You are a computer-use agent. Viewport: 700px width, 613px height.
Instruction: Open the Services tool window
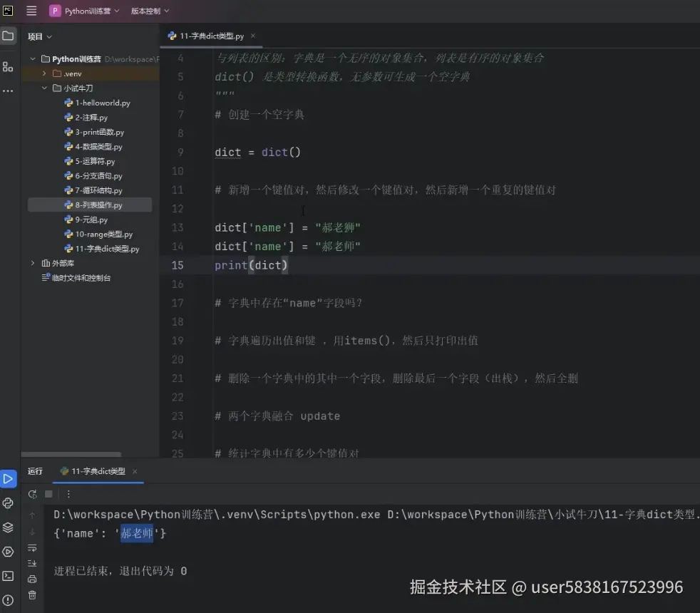pyautogui.click(x=8, y=552)
